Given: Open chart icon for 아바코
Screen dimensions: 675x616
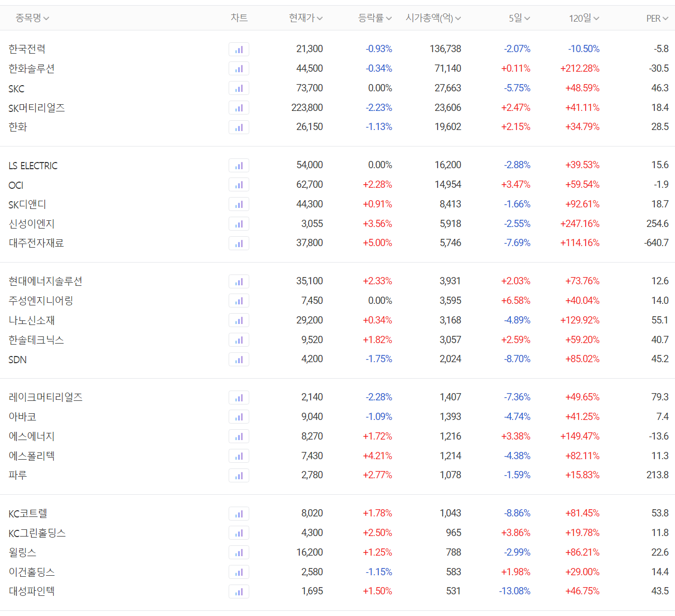Looking at the screenshot, I should click(239, 417).
